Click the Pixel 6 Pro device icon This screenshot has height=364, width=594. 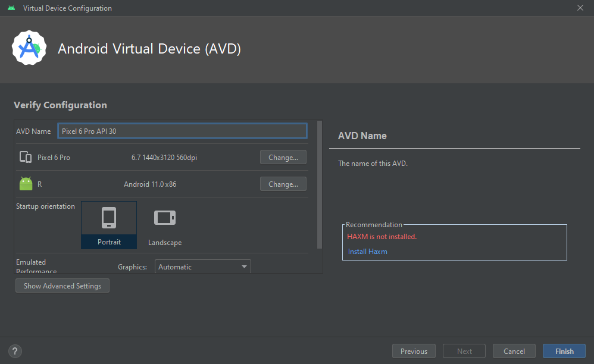[26, 157]
